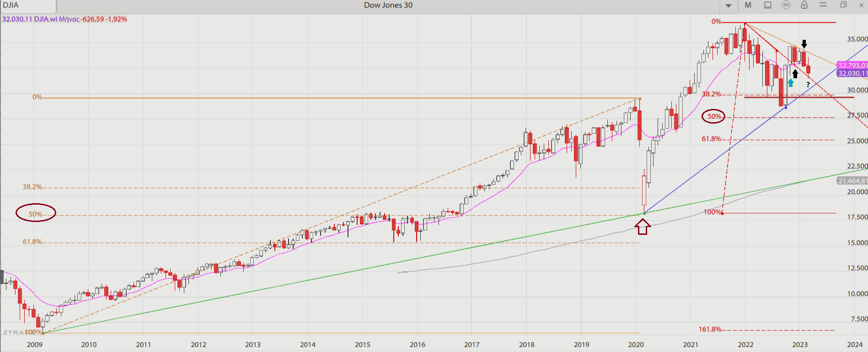Viewport: 868px width, 352px height.
Task: Click the 2014 year on the time axis
Action: coord(308,345)
